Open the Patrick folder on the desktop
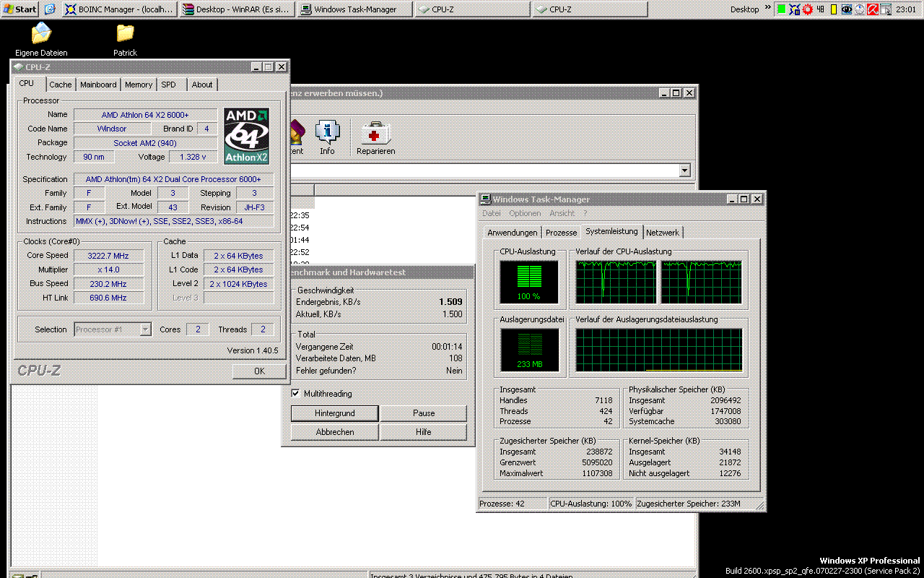Screen dimensions: 924x578 [125, 33]
